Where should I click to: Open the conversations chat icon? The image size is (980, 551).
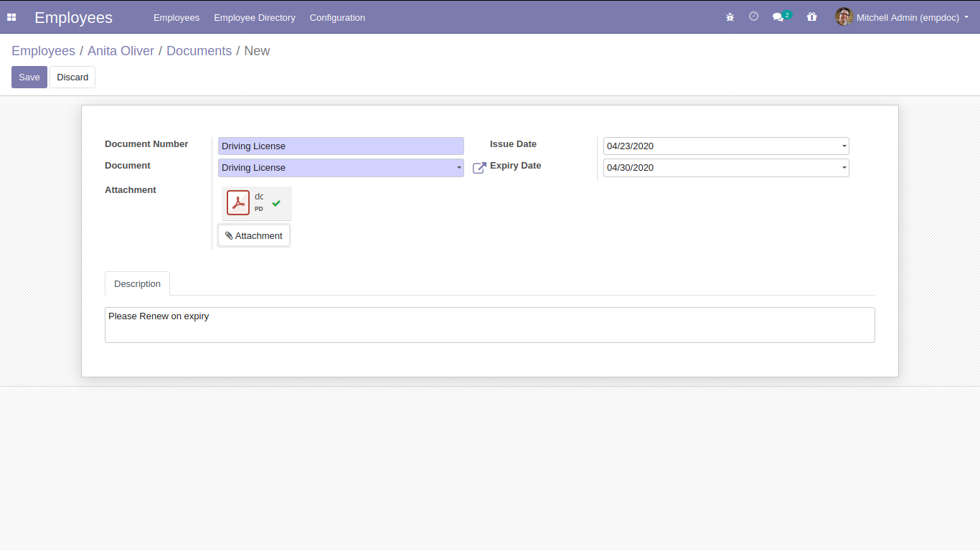pyautogui.click(x=778, y=17)
